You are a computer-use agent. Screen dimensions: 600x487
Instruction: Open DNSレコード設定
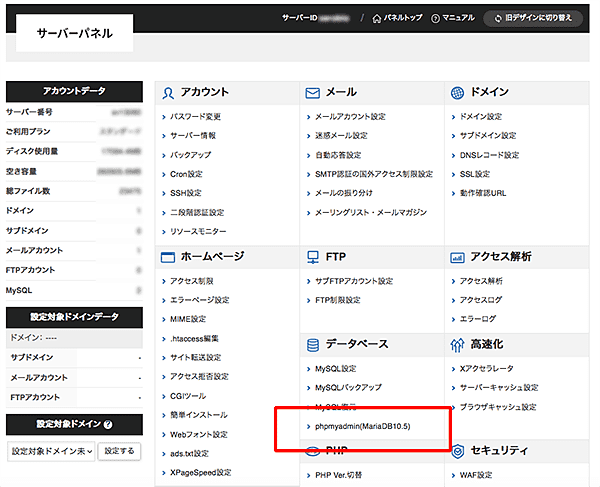[x=489, y=155]
